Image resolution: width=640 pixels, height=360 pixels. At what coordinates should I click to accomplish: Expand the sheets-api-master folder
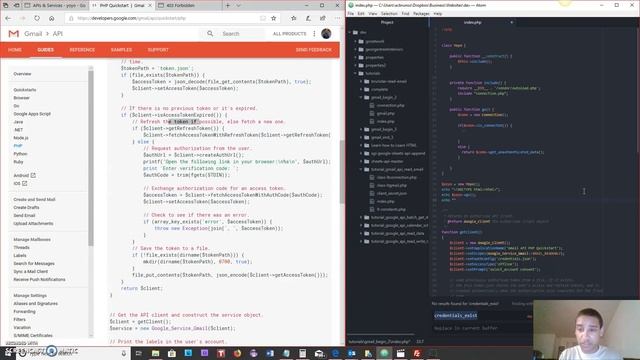click(361, 162)
